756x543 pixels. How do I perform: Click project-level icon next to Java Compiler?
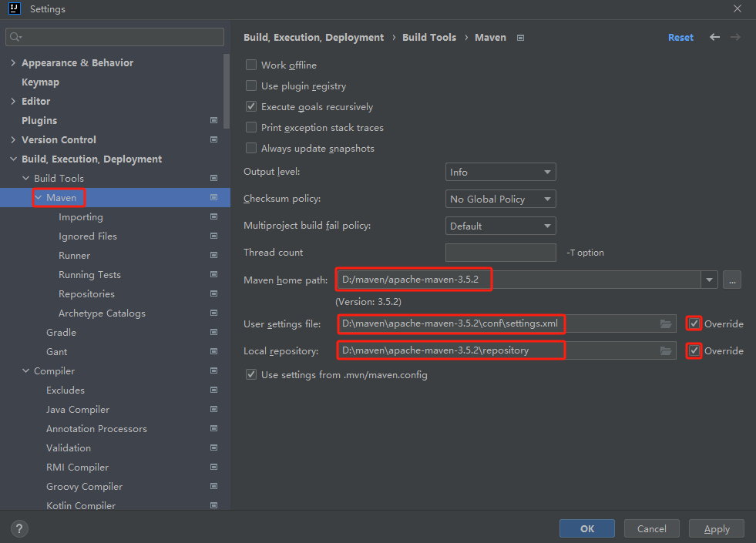tap(213, 410)
